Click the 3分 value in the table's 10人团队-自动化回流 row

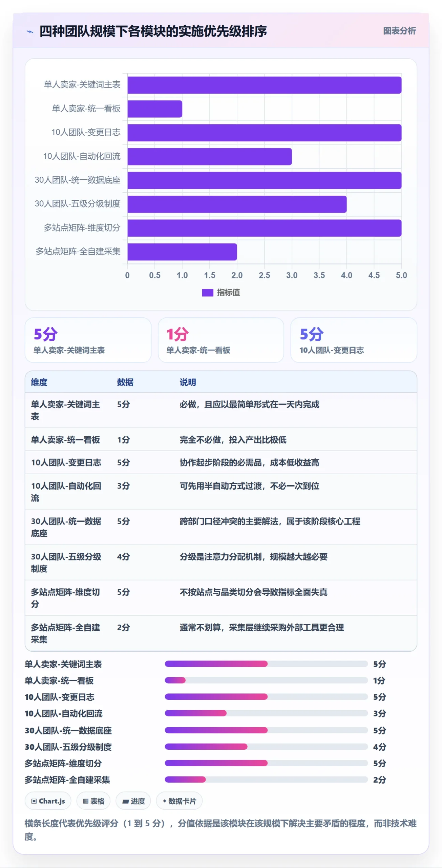[x=124, y=486]
